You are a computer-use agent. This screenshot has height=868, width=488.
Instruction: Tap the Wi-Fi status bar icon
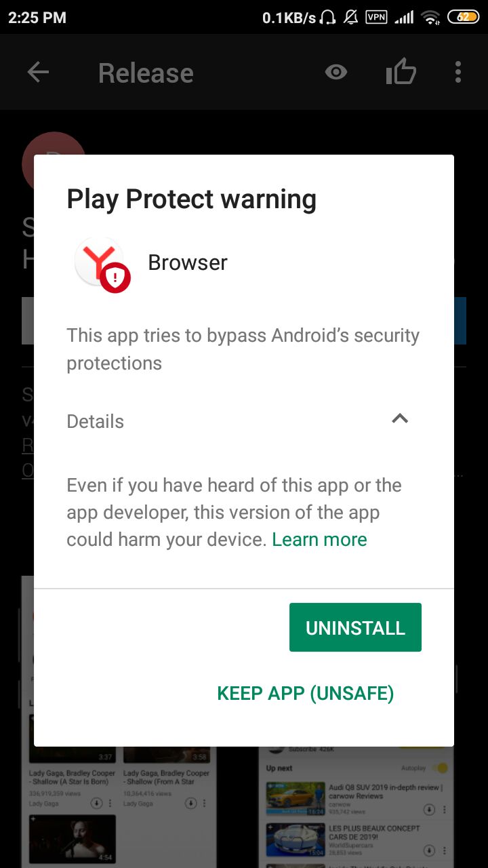(x=430, y=18)
